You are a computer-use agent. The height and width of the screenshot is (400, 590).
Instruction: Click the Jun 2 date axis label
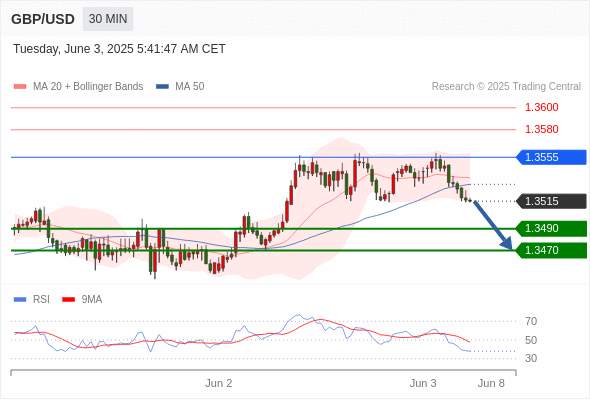click(x=219, y=383)
